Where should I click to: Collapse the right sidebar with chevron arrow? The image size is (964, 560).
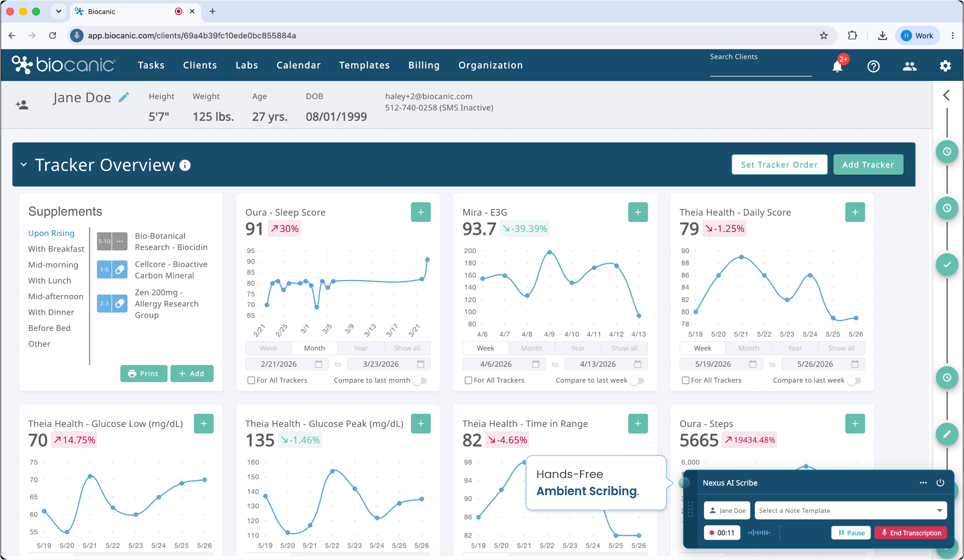pos(946,95)
